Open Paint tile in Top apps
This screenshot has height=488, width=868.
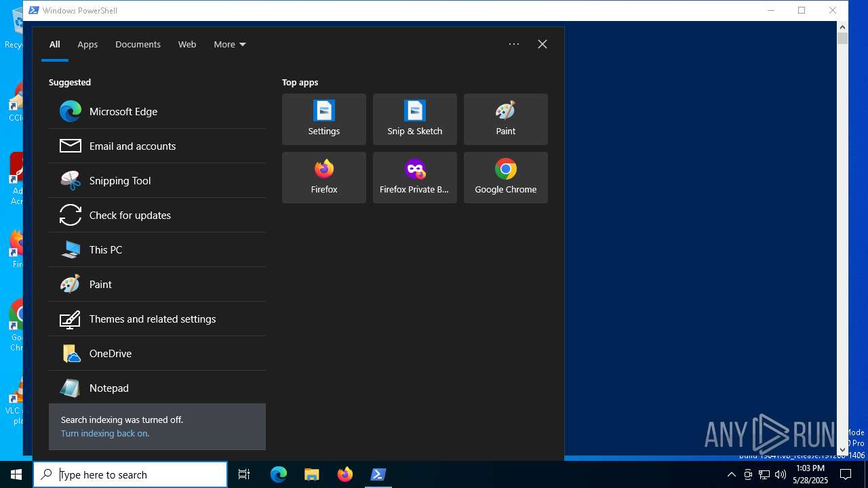click(x=506, y=119)
